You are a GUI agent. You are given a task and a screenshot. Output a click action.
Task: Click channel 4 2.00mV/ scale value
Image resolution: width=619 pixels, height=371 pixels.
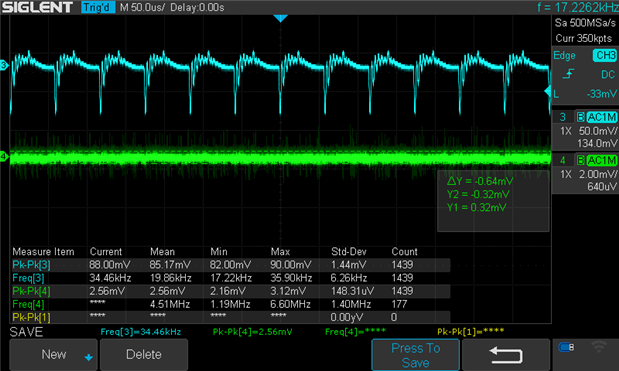[x=598, y=174]
